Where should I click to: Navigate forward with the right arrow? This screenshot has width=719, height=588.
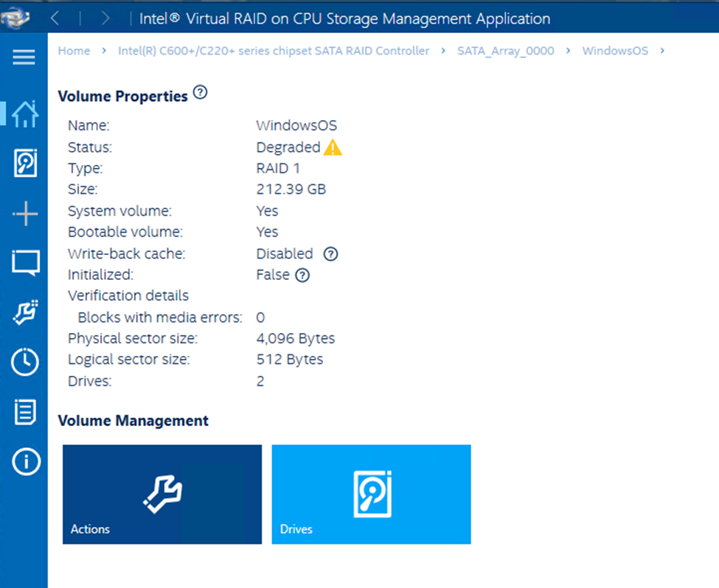pos(105,18)
